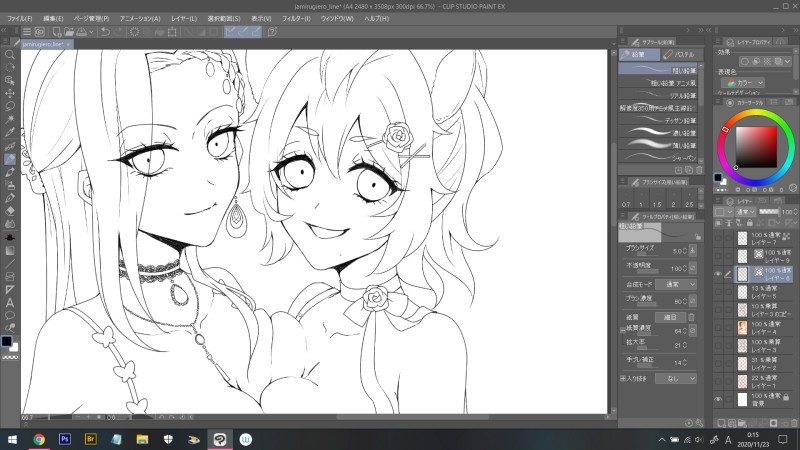This screenshot has height=450, width=800.
Task: Click Undo arrow in command bar
Action: click(x=105, y=32)
